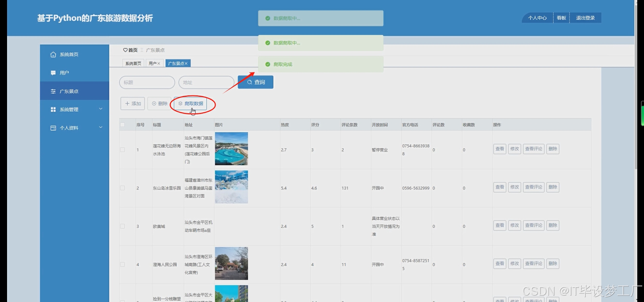Click the sliders icon beside 广东景点 in sidebar
Screen dimensions: 644x302
[x=53, y=91]
